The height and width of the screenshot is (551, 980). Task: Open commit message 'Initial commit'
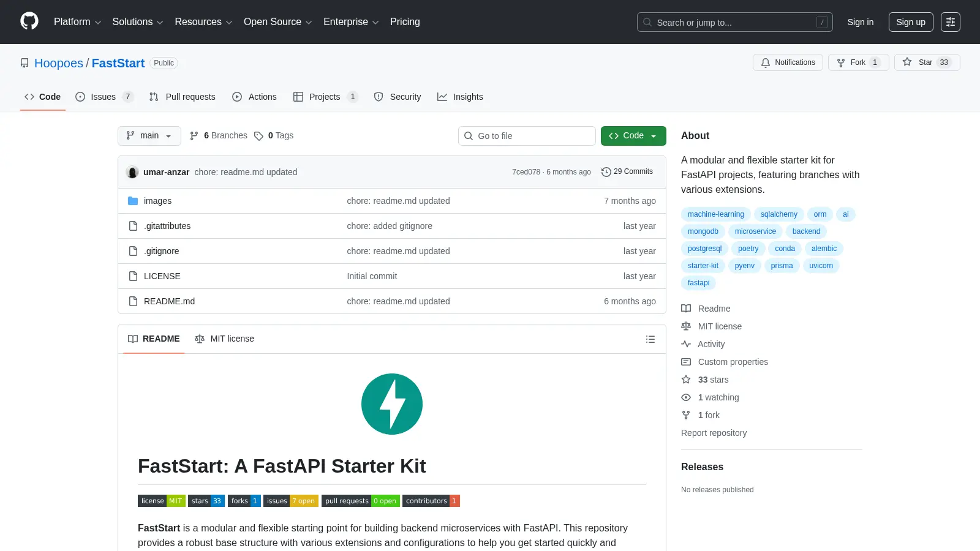pyautogui.click(x=372, y=276)
